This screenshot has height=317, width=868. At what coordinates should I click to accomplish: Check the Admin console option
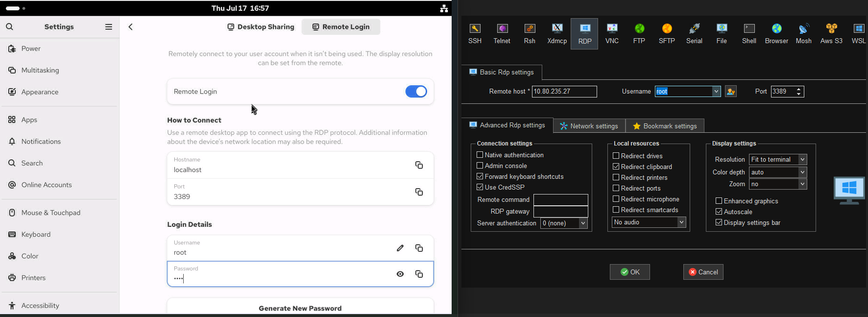(480, 166)
